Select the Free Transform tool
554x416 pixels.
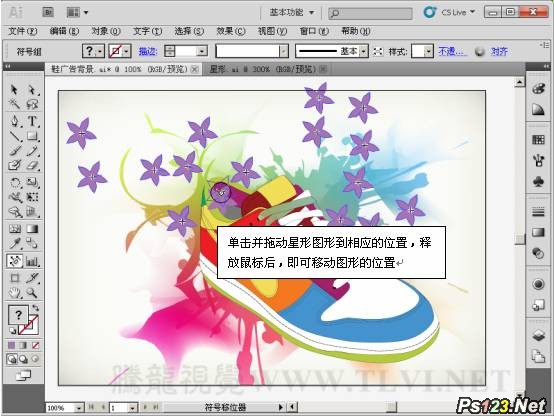tap(32, 197)
